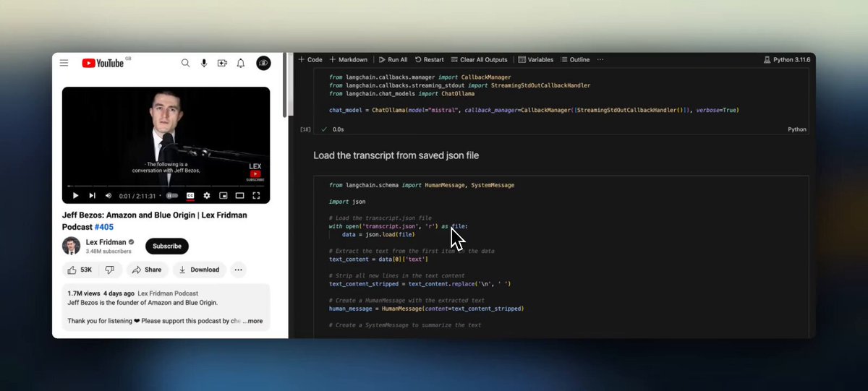Viewport: 868px width, 391px height.
Task: Click the '# Strip all new lines' comment
Action: click(x=408, y=275)
